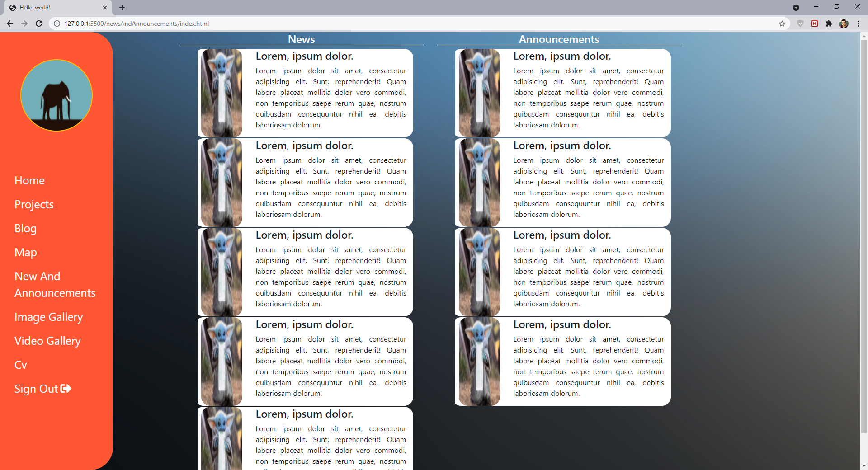Navigate to Map in sidebar

(26, 252)
